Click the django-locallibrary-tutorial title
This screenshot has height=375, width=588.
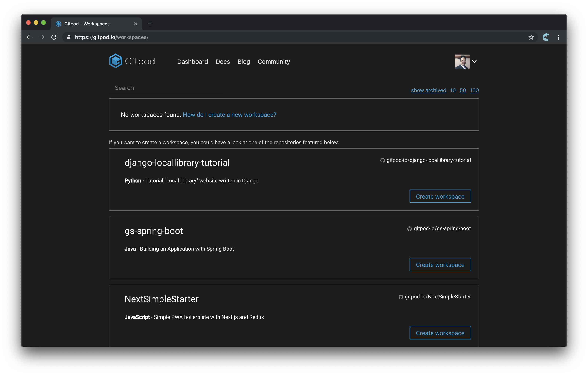pyautogui.click(x=177, y=162)
